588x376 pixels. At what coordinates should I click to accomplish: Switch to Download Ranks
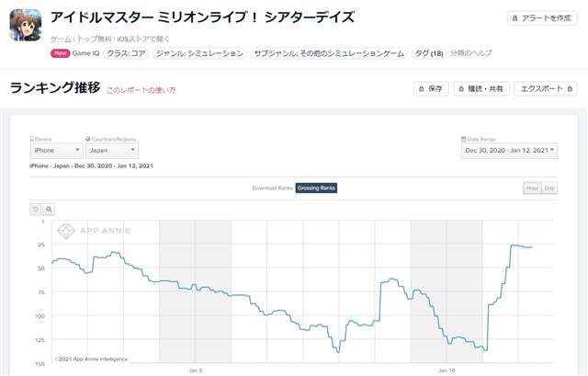(x=272, y=188)
